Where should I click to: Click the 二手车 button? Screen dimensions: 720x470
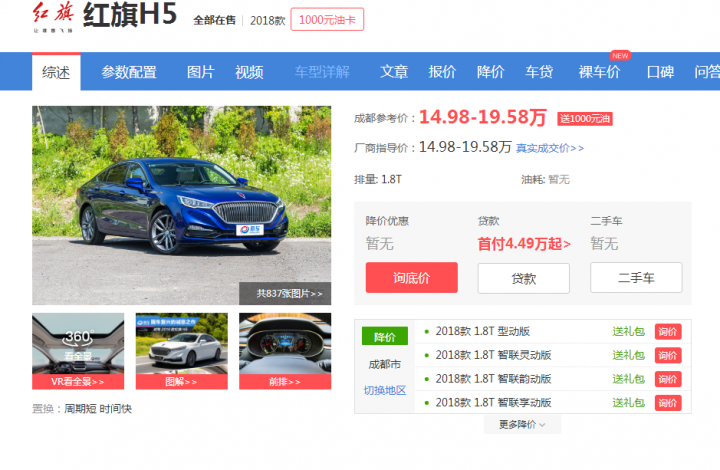tap(636, 278)
